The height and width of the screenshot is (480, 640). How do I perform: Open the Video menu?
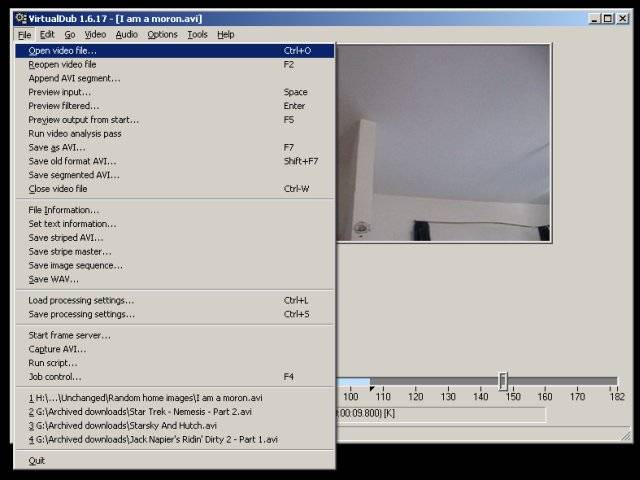(95, 34)
